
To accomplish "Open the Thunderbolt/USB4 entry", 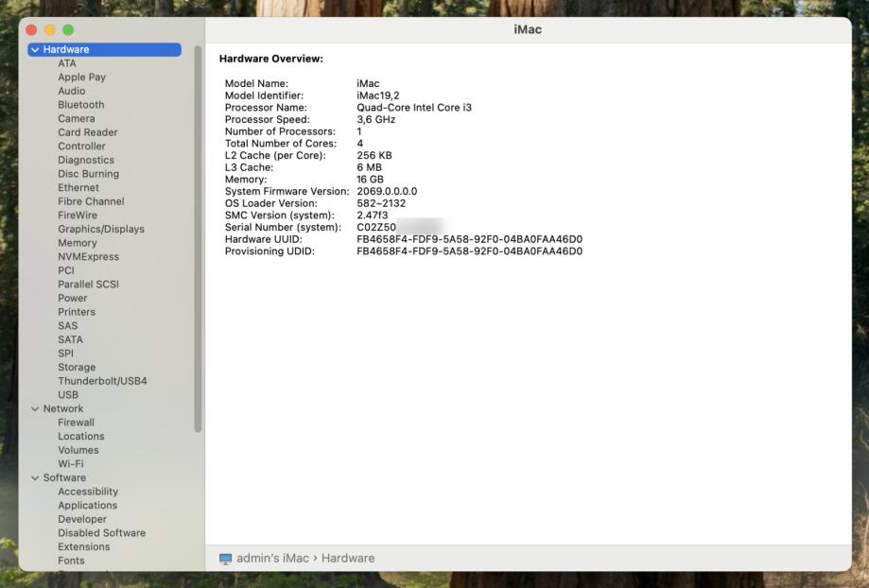I will (102, 381).
